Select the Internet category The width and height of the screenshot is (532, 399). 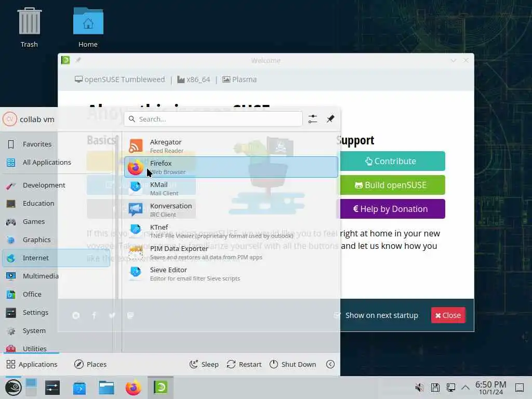(56, 258)
